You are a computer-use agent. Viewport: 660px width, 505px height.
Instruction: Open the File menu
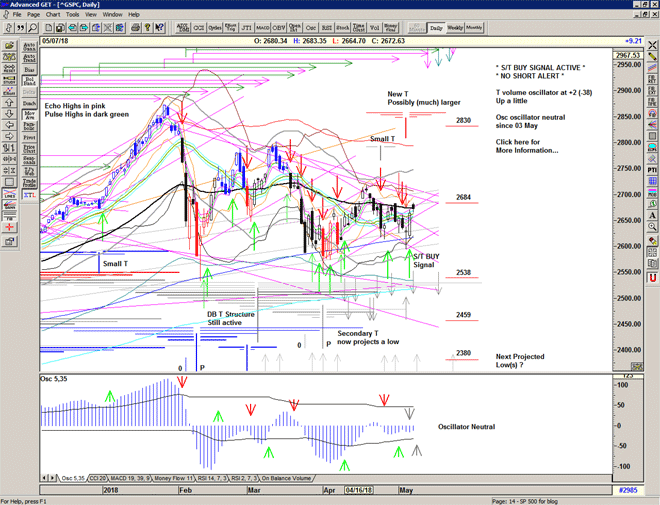tap(17, 15)
